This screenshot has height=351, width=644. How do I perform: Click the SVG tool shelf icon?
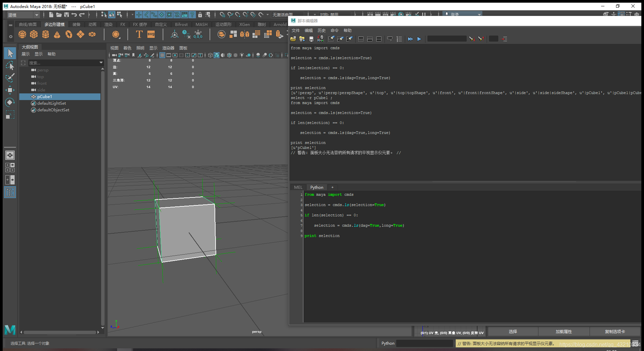pyautogui.click(x=151, y=34)
